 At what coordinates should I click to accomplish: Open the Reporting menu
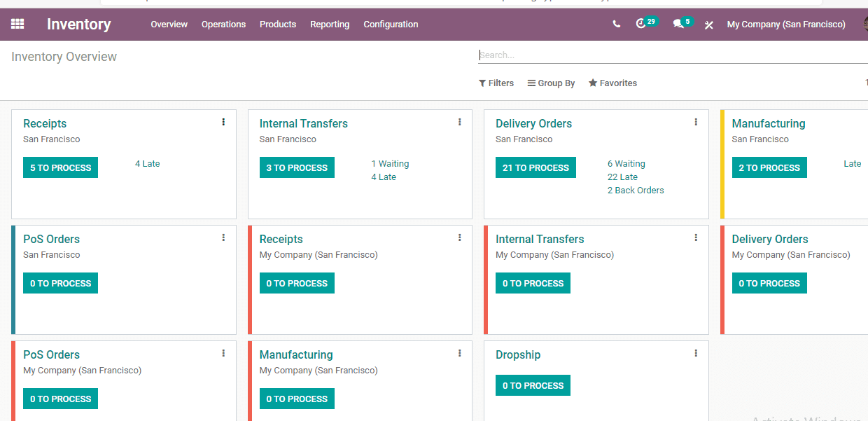pyautogui.click(x=330, y=24)
